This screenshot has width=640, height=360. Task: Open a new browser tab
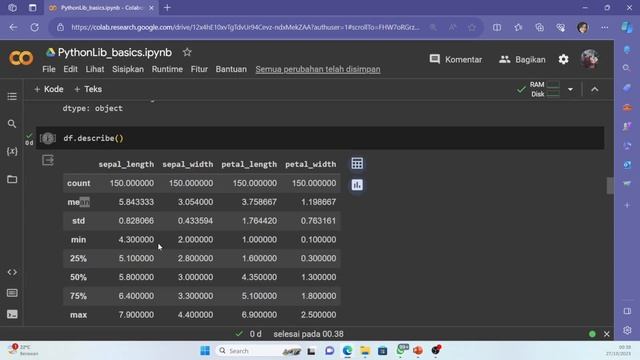[x=167, y=8]
